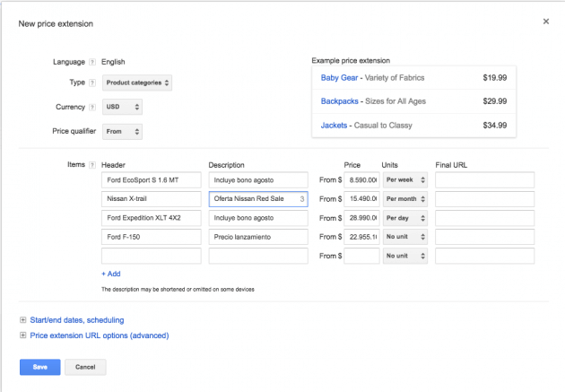Screen dimensions: 565x392
Task: Click the empty price field in last row
Action: [x=361, y=256]
